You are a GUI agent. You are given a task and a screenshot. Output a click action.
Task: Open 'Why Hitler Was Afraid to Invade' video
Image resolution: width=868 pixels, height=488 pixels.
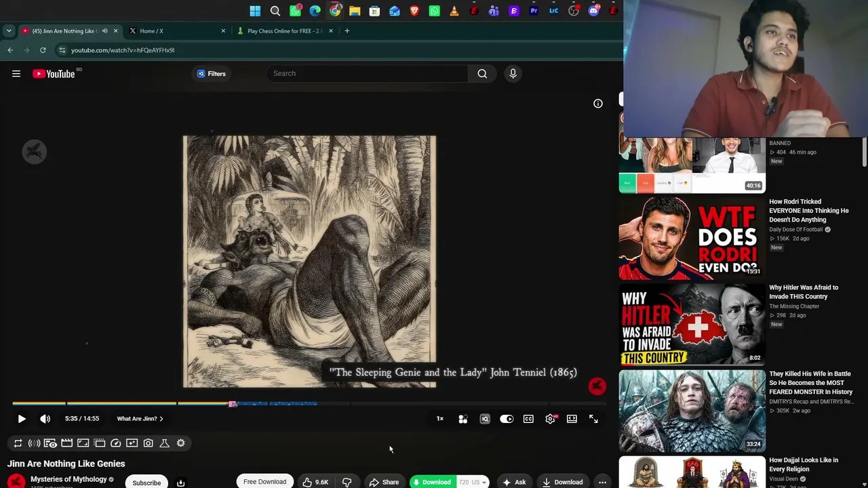pyautogui.click(x=804, y=292)
